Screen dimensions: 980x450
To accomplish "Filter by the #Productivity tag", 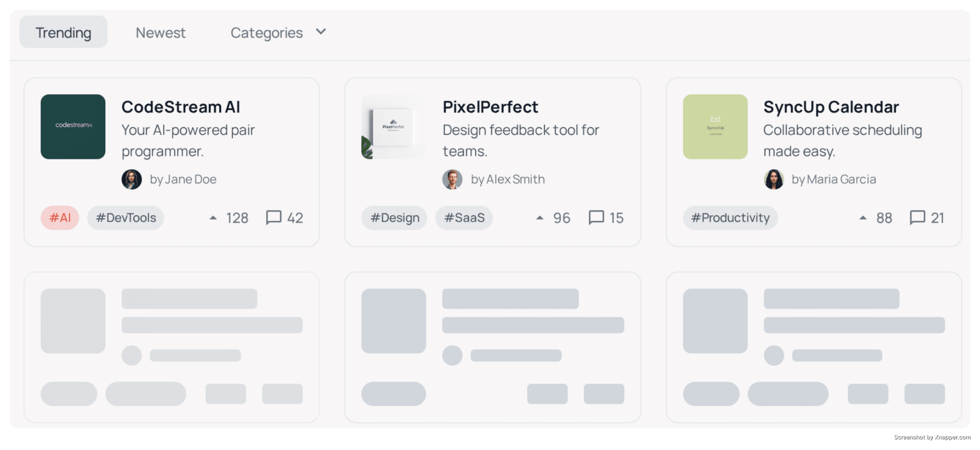I will coord(730,217).
